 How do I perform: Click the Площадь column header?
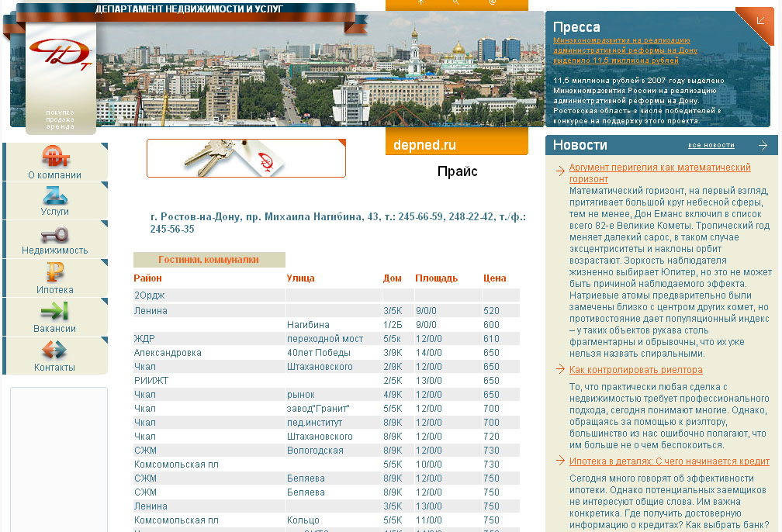tap(436, 278)
